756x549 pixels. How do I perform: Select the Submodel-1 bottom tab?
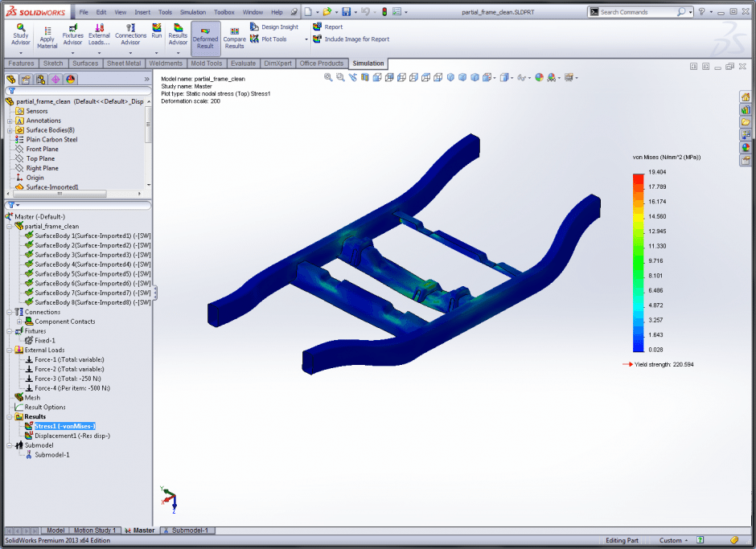click(189, 531)
